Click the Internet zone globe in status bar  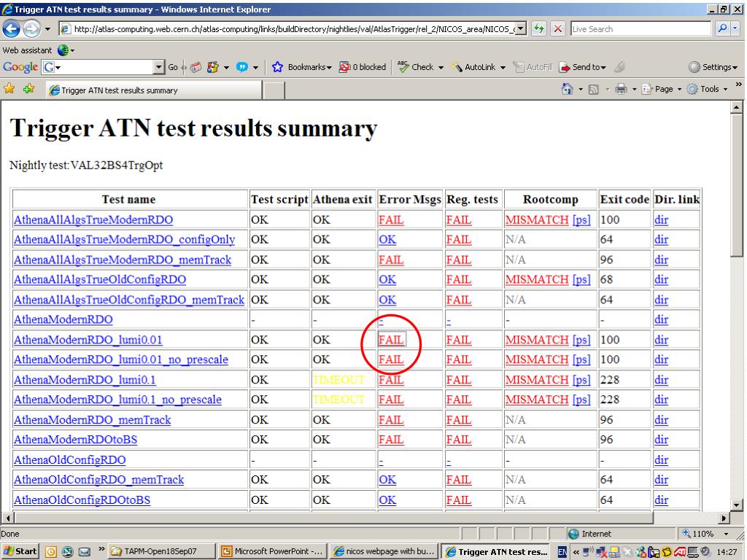pyautogui.click(x=573, y=534)
